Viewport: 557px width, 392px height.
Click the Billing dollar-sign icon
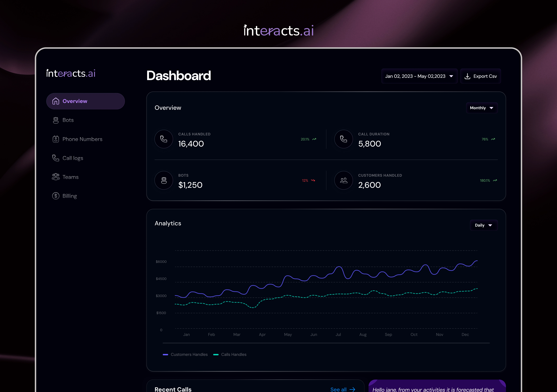(56, 196)
